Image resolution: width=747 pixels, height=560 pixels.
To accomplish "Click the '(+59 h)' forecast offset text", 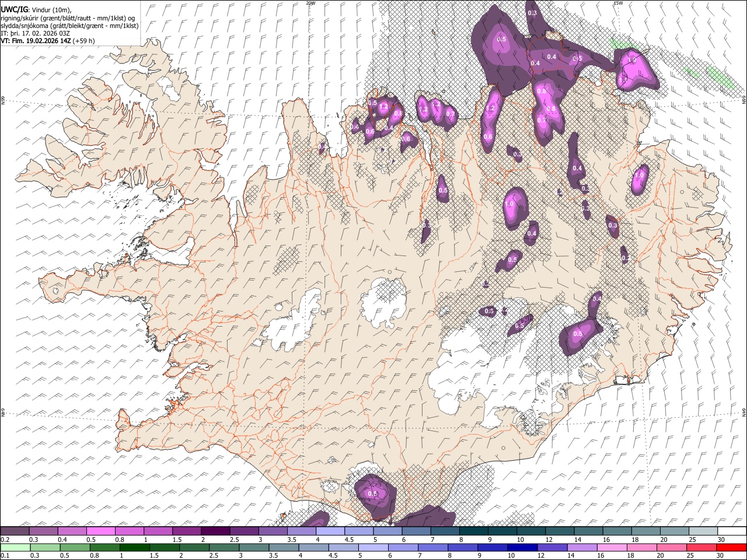I will (84, 41).
